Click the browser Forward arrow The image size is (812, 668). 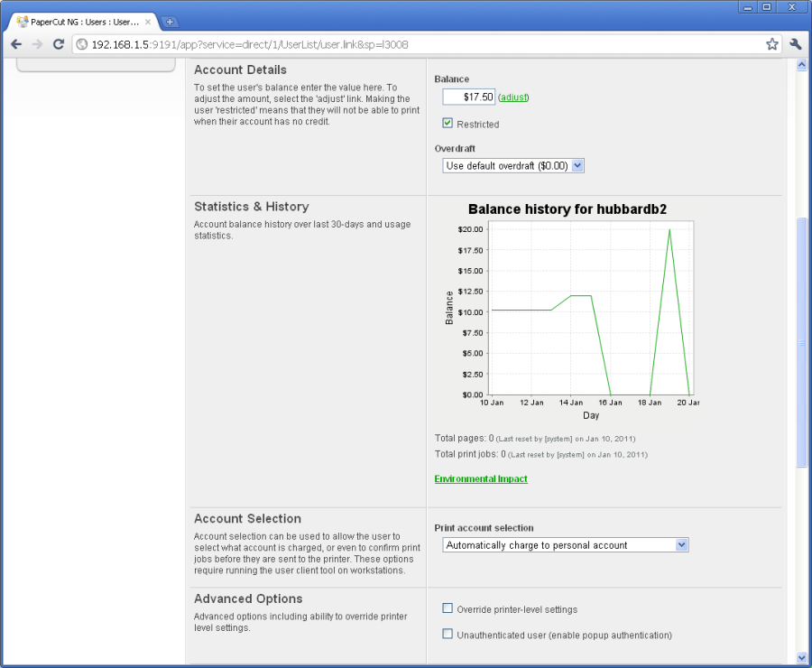click(x=37, y=43)
